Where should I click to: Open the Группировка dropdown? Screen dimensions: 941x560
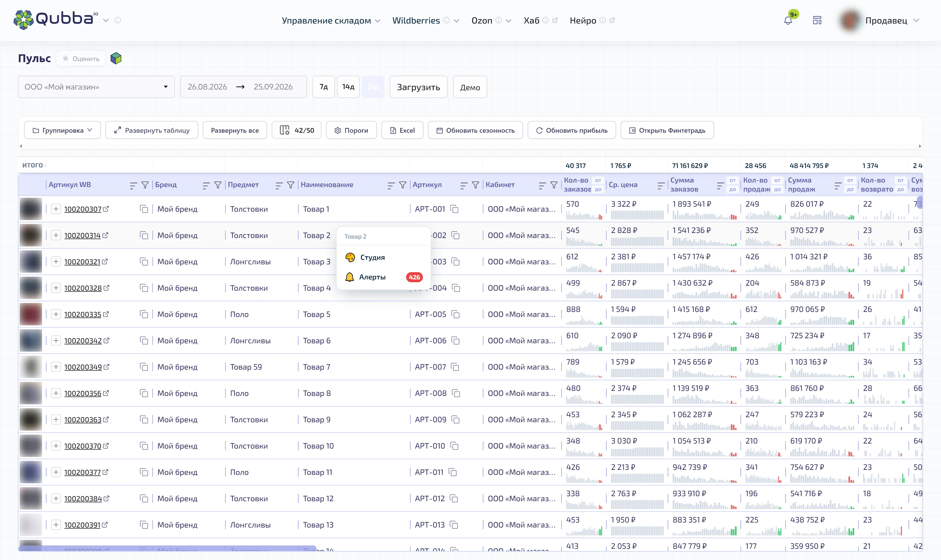(x=62, y=130)
